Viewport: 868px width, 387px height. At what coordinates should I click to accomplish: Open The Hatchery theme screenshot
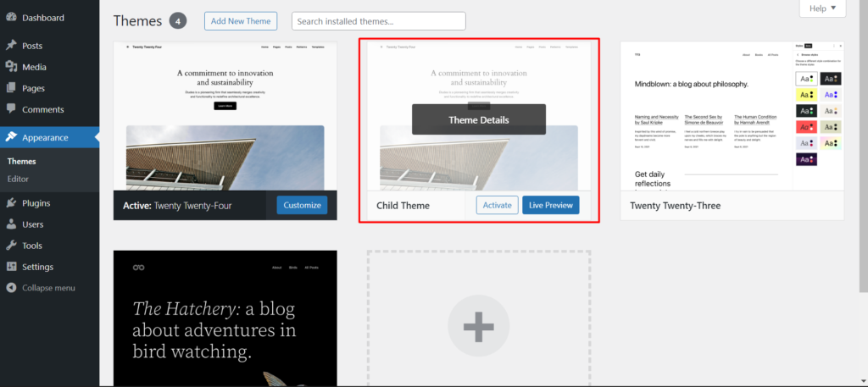pos(225,318)
